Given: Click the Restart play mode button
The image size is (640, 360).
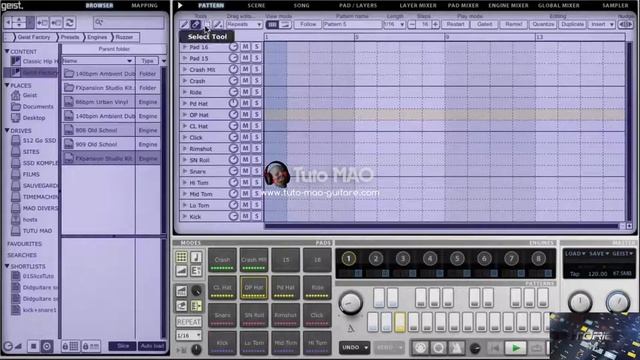Looking at the screenshot, I should [455, 24].
